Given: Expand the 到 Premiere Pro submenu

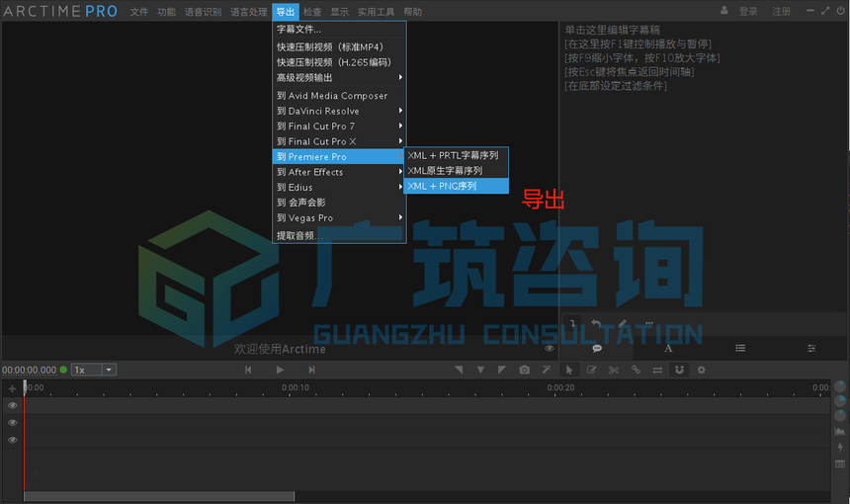Looking at the screenshot, I should [x=339, y=156].
